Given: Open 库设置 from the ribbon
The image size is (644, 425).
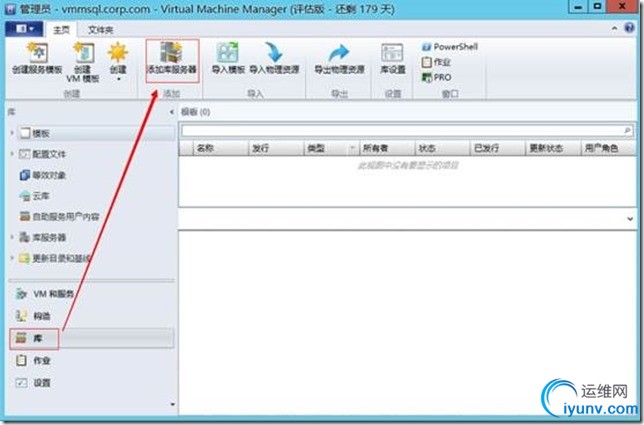Looking at the screenshot, I should [x=393, y=59].
